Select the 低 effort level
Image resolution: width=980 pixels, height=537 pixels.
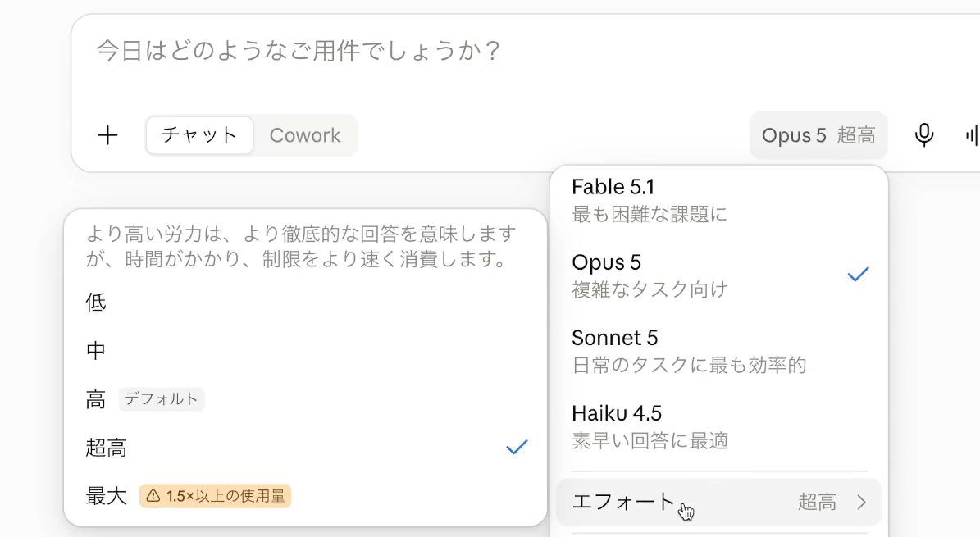pyautogui.click(x=306, y=303)
